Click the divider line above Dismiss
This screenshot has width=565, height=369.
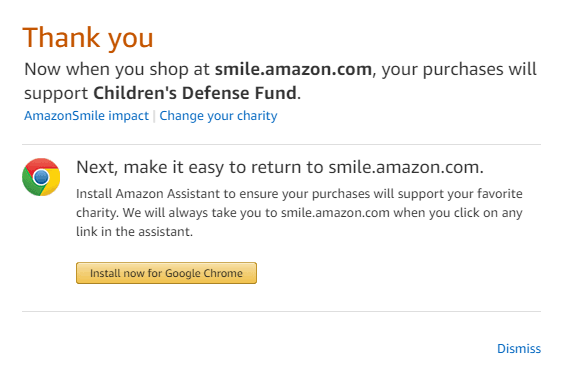pyautogui.click(x=281, y=311)
